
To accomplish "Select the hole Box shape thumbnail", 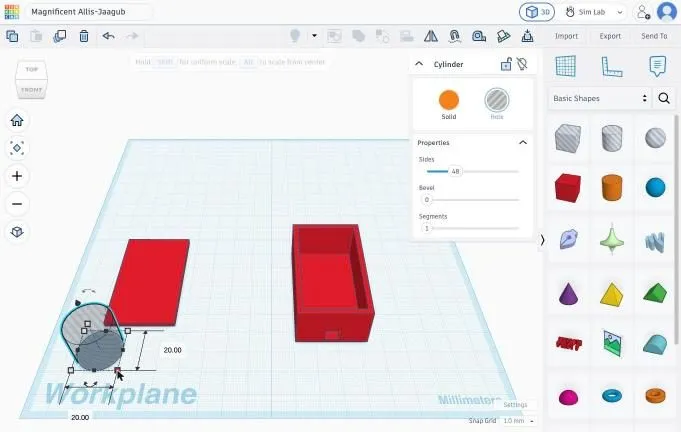I will (x=568, y=138).
